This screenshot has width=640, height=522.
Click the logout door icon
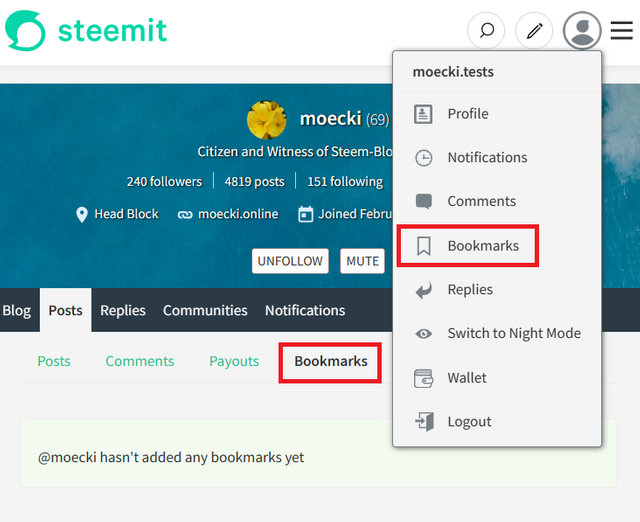[x=424, y=422]
